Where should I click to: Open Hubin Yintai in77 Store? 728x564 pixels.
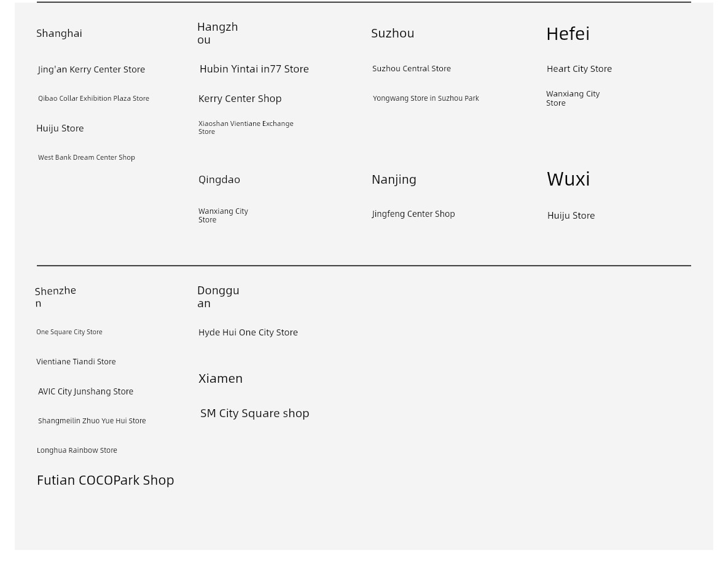tap(254, 69)
